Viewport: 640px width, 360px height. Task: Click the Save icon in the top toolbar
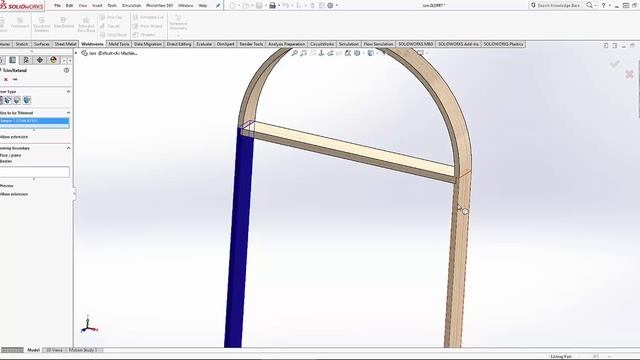point(259,6)
